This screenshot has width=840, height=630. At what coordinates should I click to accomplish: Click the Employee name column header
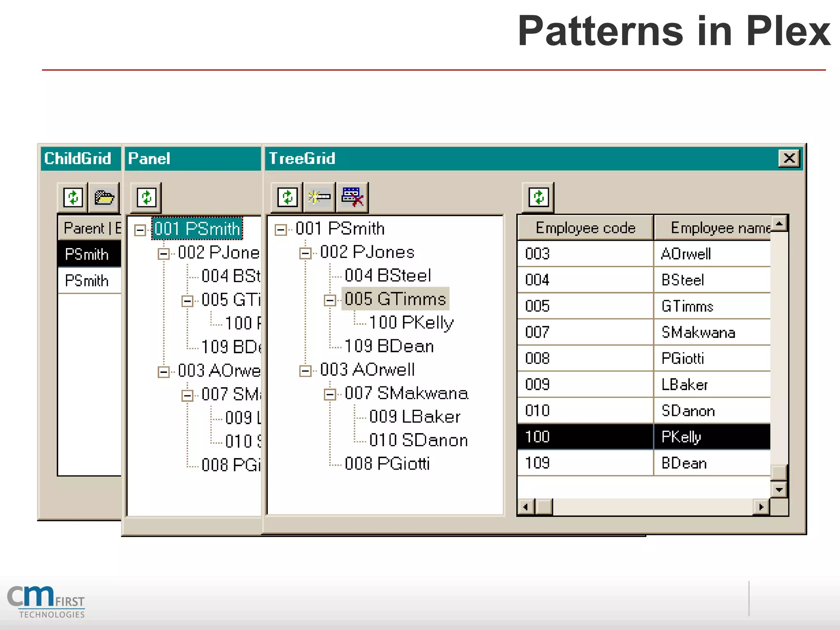[x=714, y=228]
